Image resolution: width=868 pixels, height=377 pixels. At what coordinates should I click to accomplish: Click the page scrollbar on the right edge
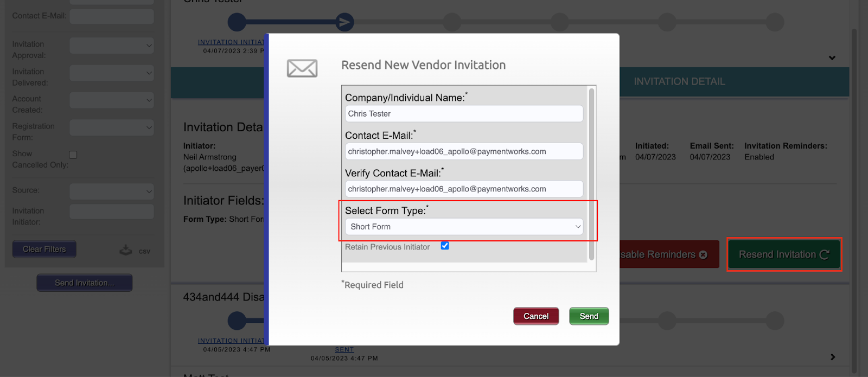854,201
